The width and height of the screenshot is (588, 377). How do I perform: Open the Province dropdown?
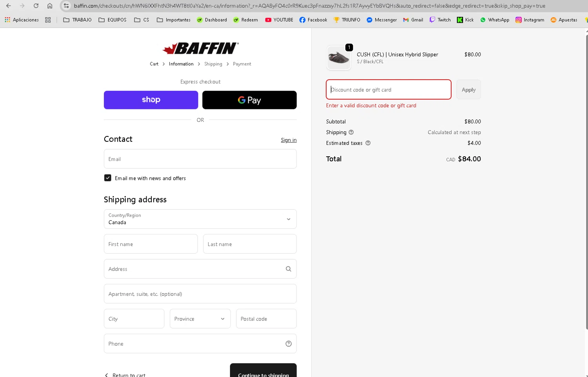pyautogui.click(x=200, y=319)
